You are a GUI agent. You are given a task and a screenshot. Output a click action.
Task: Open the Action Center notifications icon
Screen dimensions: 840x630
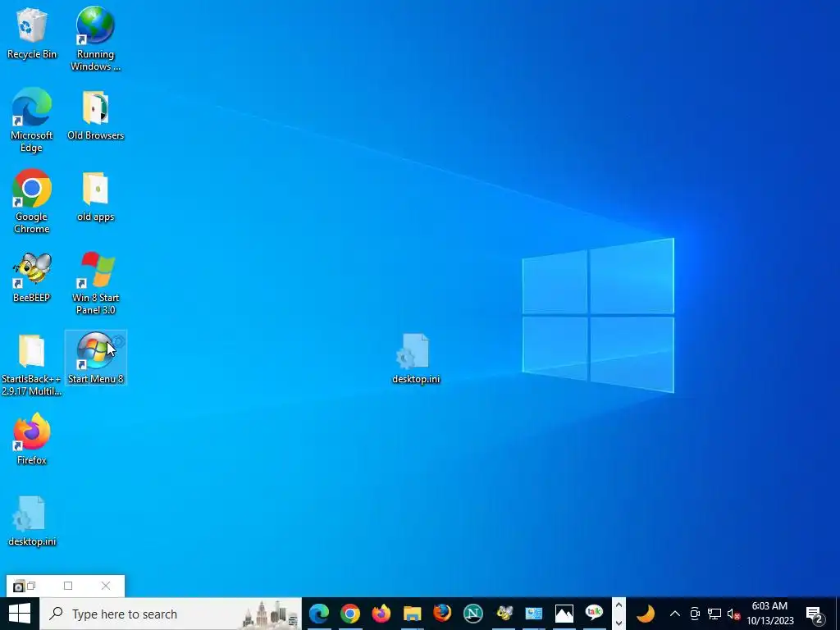815,614
